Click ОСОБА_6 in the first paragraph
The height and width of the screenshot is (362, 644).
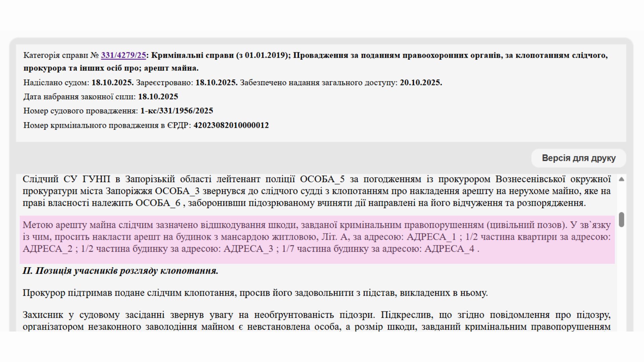(x=158, y=203)
